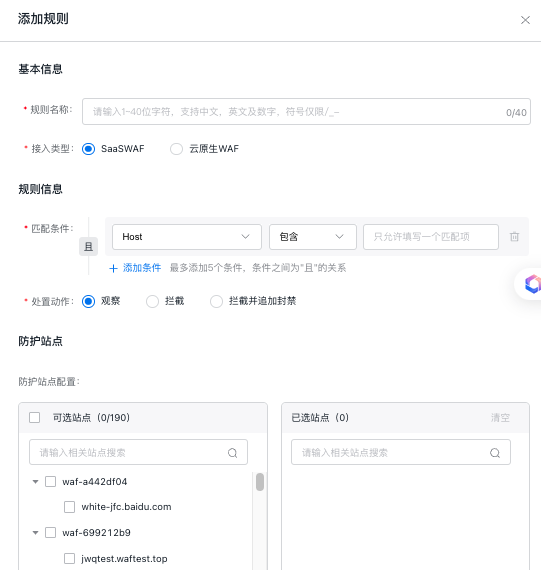The image size is (541, 570).
Task: Collapse the waf-a442df04 tree node
Action: [x=35, y=482]
